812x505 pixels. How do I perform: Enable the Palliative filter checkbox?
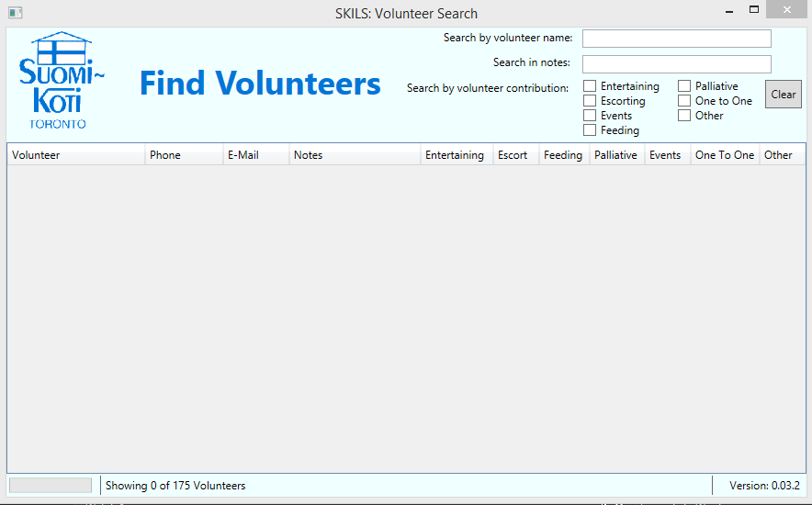(684, 86)
